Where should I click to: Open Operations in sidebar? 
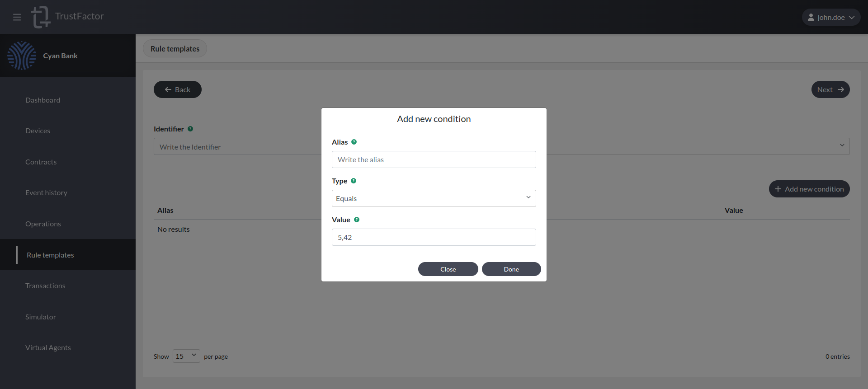click(x=43, y=224)
